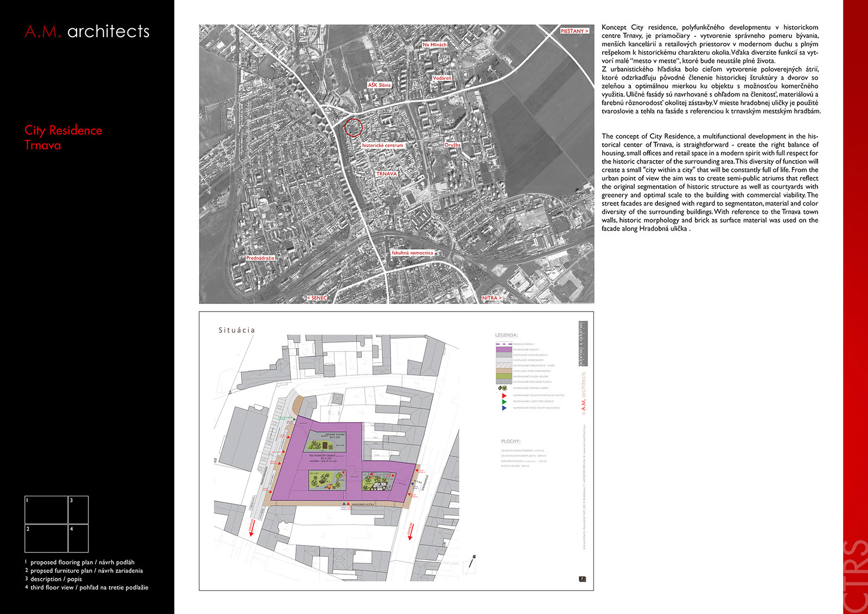Screen dimensions: 868x614
Task: Click the PIEŠŤANY > direction label on map
Action: [x=575, y=31]
